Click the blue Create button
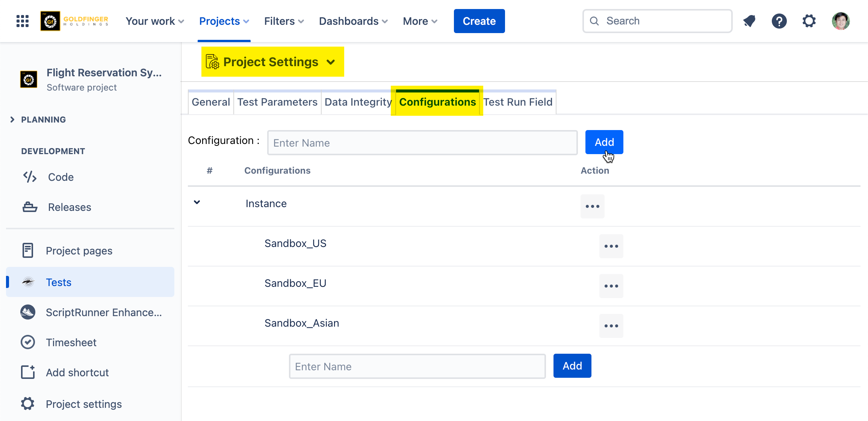 [x=479, y=21]
